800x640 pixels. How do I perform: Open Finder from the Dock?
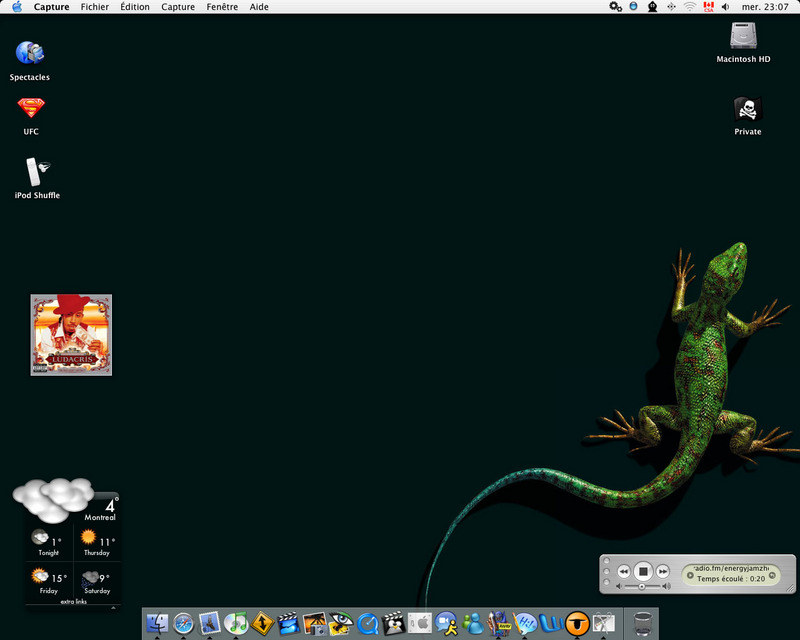point(158,624)
